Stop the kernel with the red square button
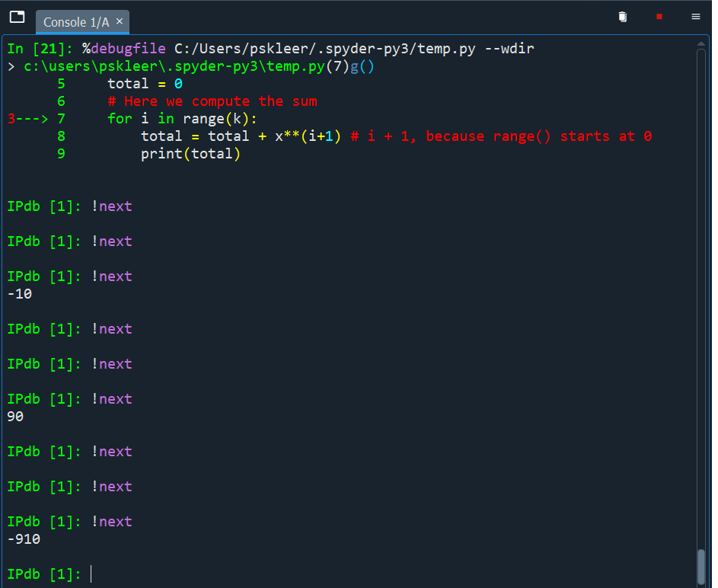The height and width of the screenshot is (588, 718). click(x=659, y=17)
